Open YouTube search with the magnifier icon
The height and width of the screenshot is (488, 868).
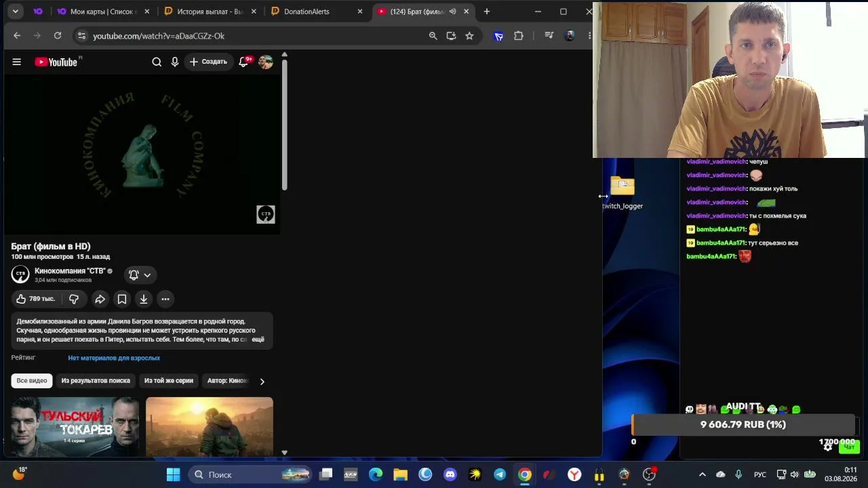157,62
